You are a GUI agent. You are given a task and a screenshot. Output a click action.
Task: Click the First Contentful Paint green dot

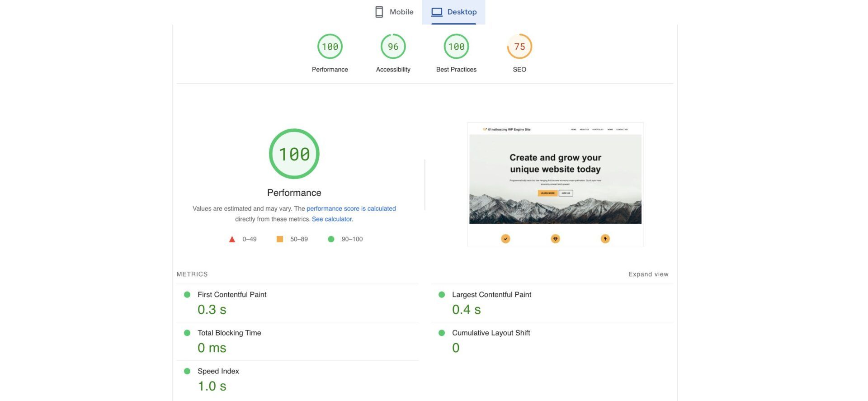tap(187, 295)
